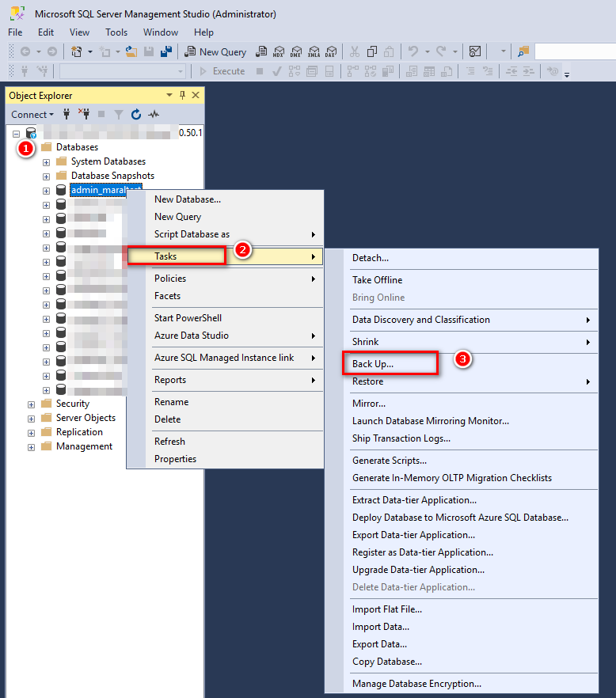Open the View menu

tap(79, 32)
